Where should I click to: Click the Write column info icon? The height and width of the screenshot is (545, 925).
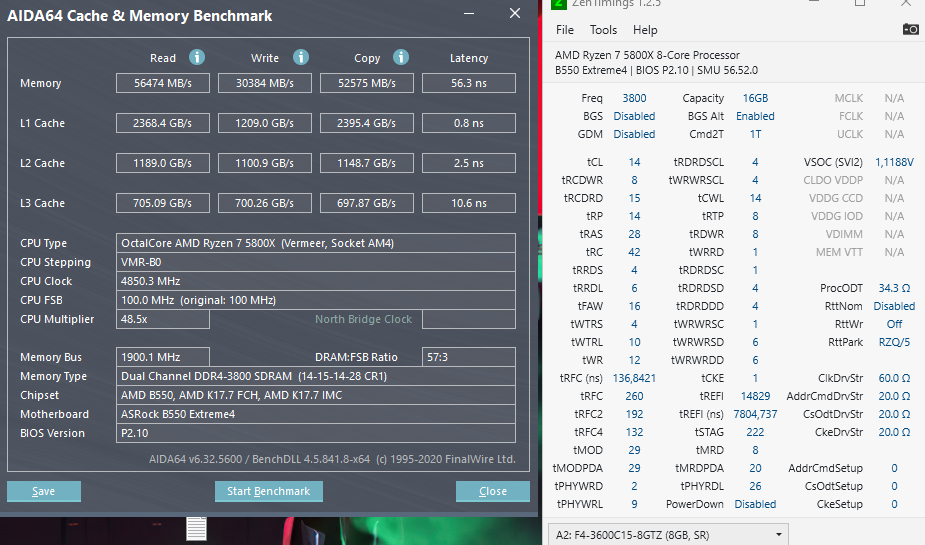click(301, 57)
